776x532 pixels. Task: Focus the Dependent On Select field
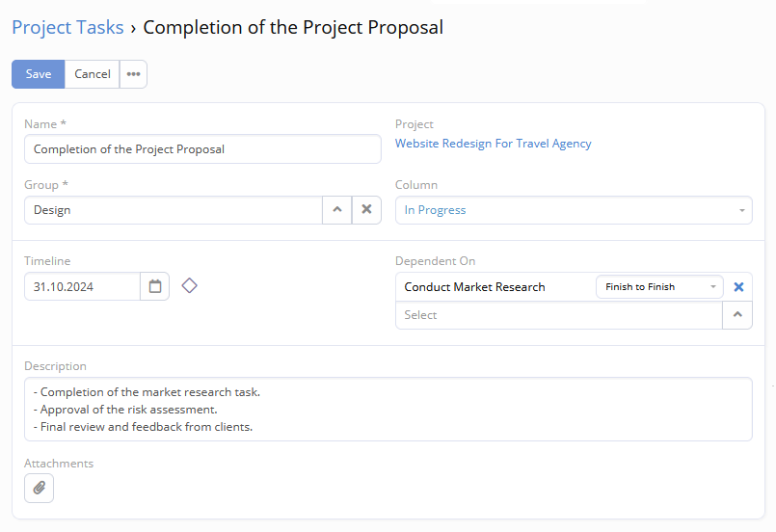click(559, 315)
